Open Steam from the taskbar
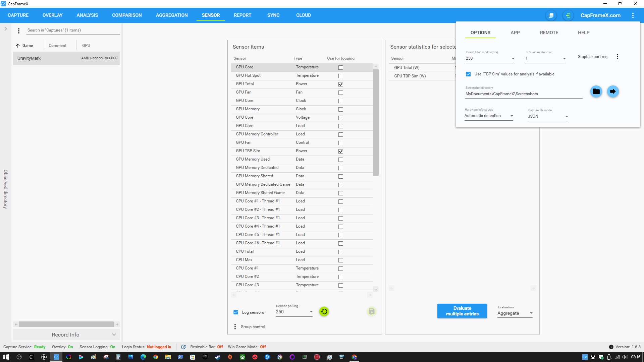The width and height of the screenshot is (644, 362). pos(217,357)
